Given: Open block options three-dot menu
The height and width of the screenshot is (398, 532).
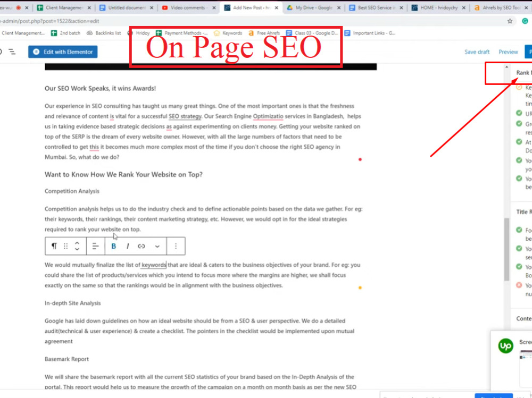Looking at the screenshot, I should click(176, 246).
